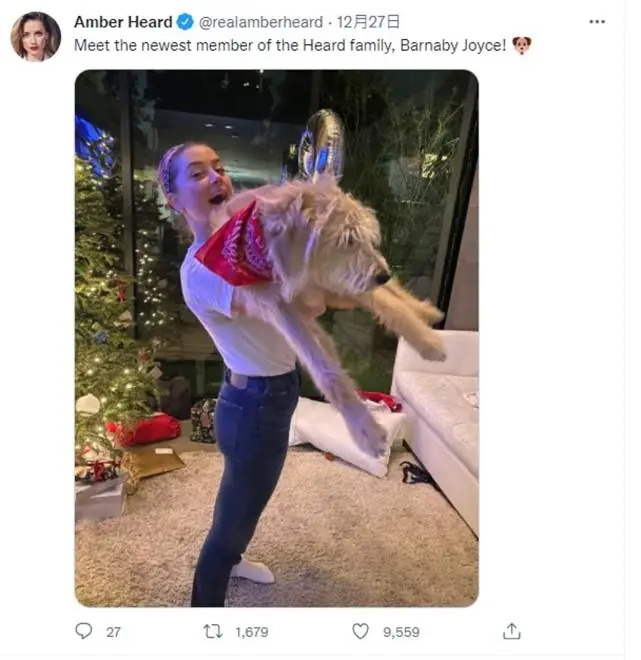
Task: Click the tweet text mentioning Barnaby Joyce
Action: (290, 45)
